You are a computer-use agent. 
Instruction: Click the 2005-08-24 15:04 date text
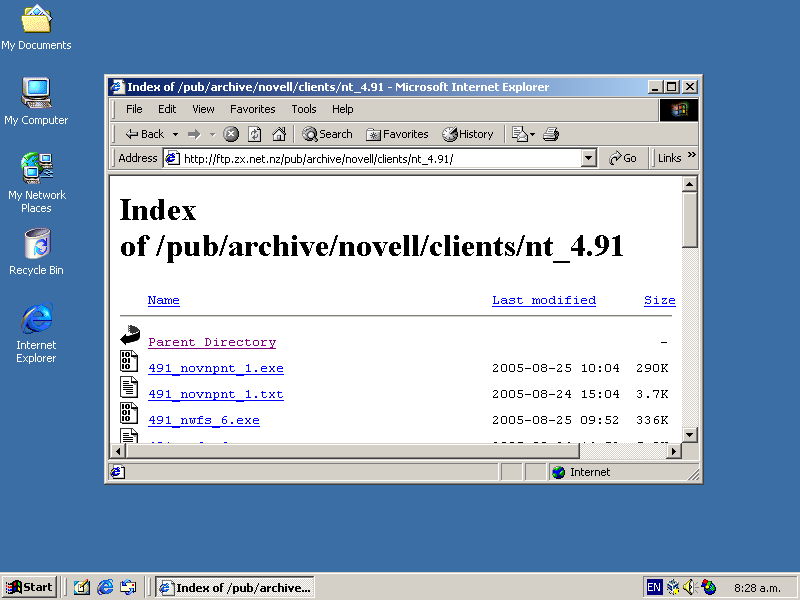556,394
